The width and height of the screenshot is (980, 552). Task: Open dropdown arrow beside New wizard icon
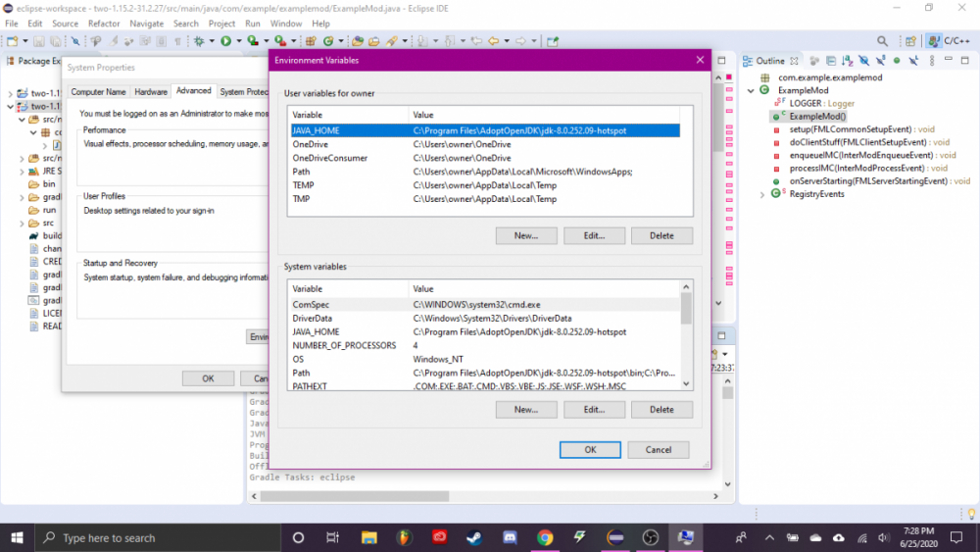[x=25, y=41]
